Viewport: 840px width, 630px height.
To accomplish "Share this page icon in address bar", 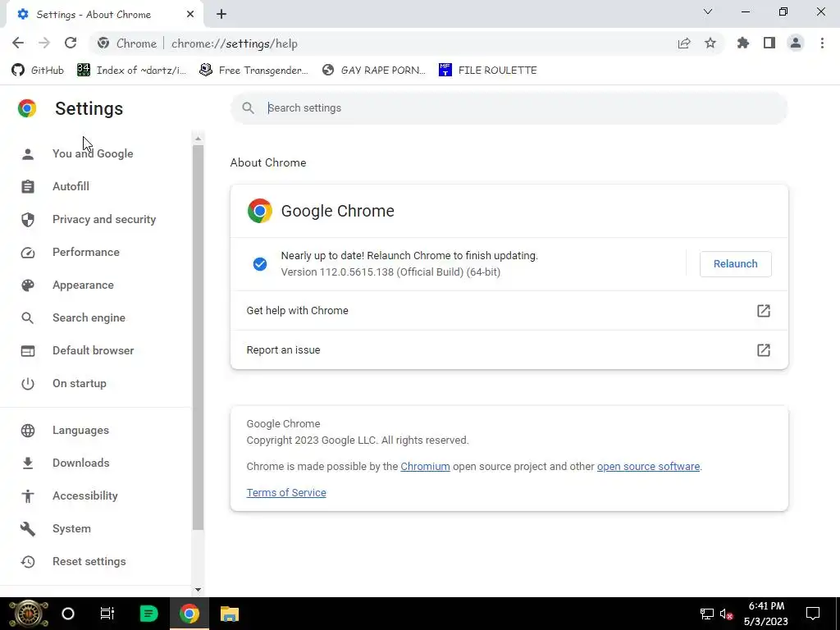I will click(684, 43).
